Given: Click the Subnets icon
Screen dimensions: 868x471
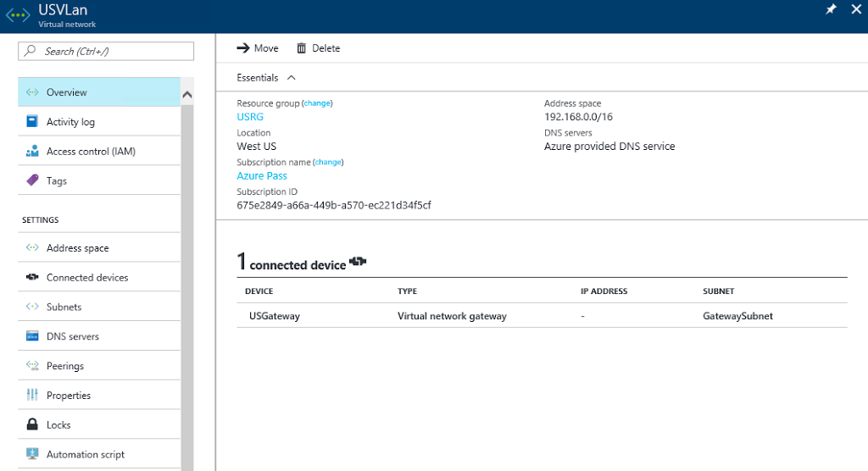Looking at the screenshot, I should [x=32, y=306].
